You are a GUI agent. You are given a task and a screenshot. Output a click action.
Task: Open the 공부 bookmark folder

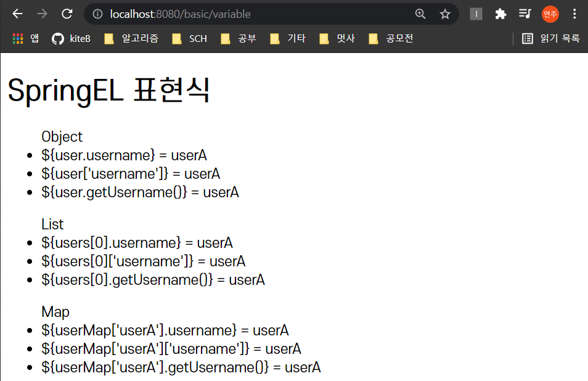click(239, 38)
